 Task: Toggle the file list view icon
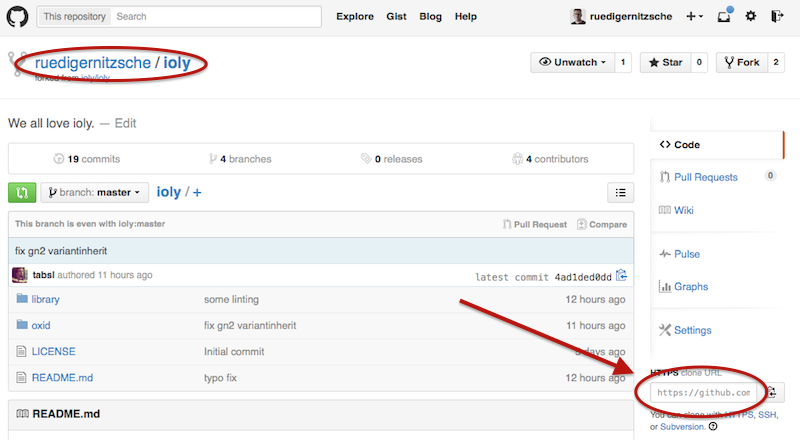pos(620,192)
